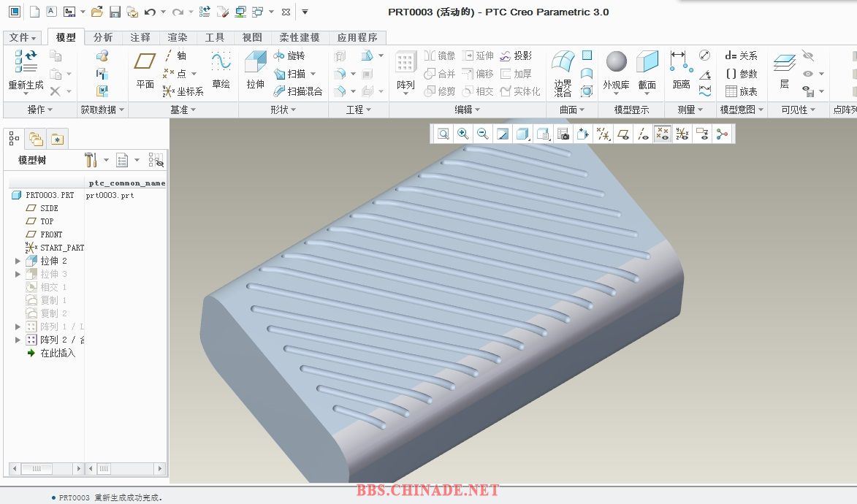Click the 距离 (Distance) measure tool
Image resolution: width=857 pixels, height=504 pixels.
click(x=681, y=72)
